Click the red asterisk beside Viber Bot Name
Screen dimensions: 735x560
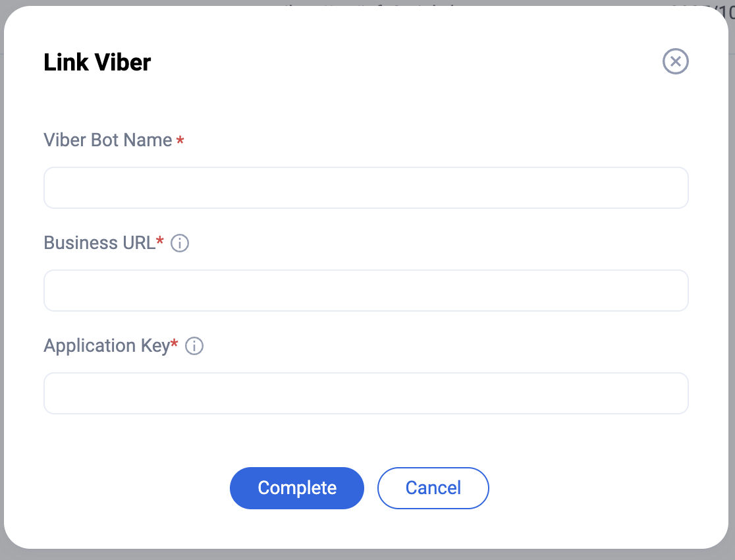180,142
